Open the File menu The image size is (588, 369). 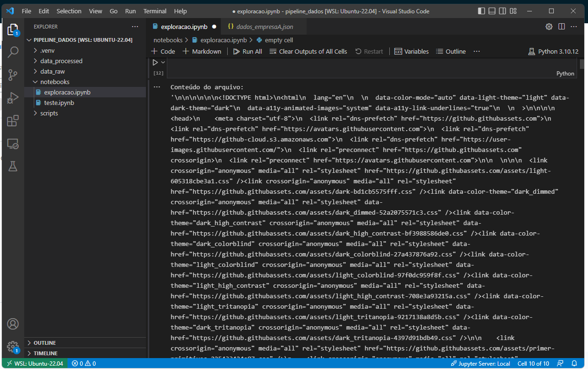click(27, 11)
